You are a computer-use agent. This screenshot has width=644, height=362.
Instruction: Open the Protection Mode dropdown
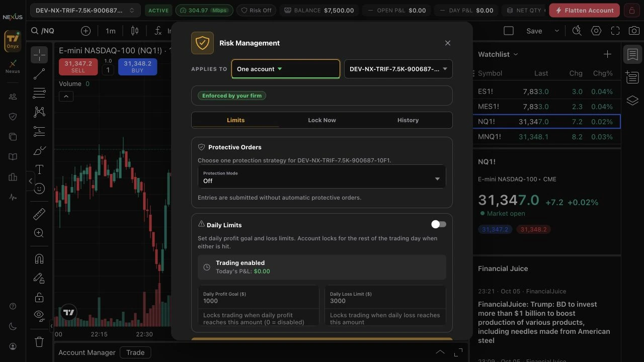[x=321, y=177]
